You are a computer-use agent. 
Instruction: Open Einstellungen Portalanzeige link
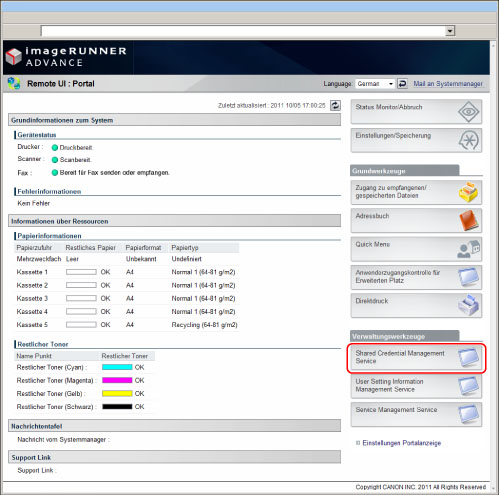pos(402,443)
